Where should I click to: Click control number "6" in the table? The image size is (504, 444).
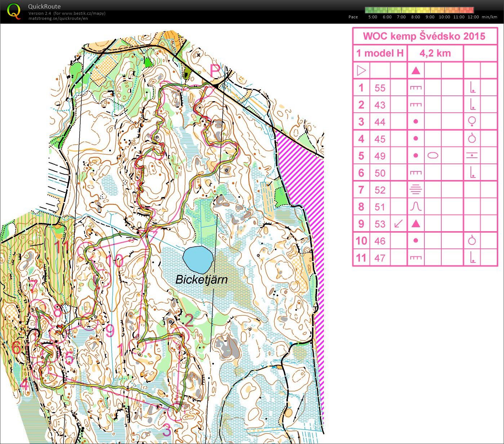click(x=361, y=173)
